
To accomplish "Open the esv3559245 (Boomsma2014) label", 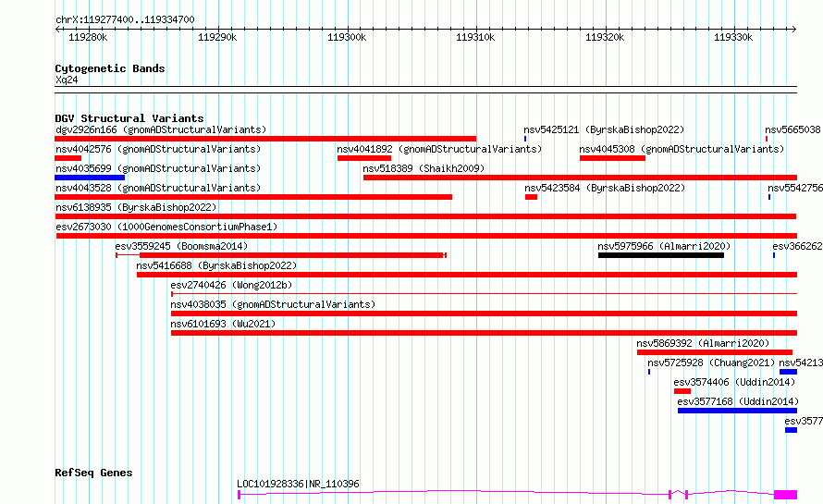I will (181, 246).
